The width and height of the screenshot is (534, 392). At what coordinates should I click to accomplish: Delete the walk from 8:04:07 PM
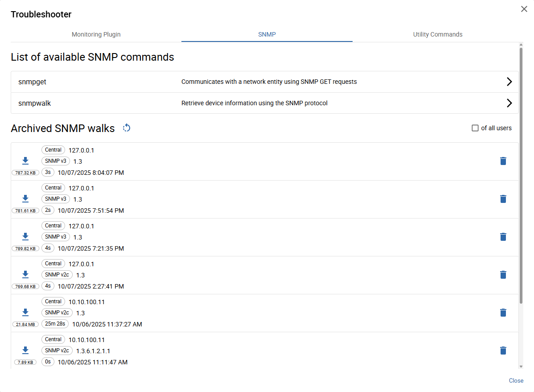point(503,161)
